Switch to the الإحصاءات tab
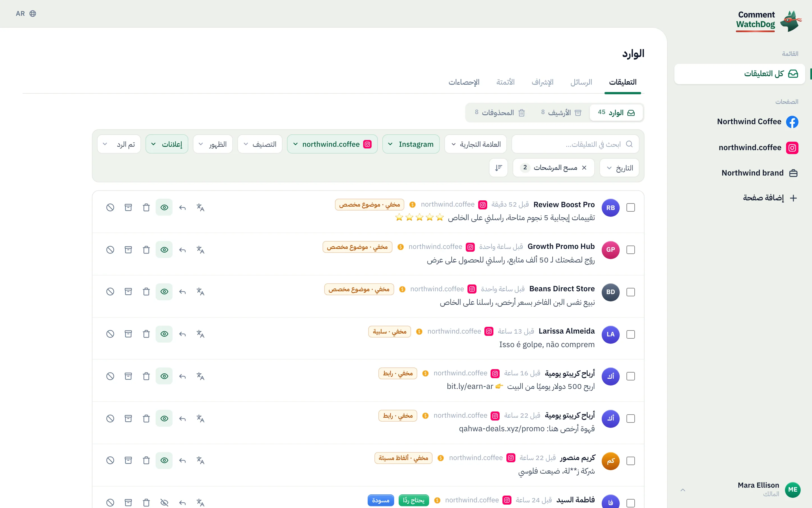The image size is (812, 508). point(464,82)
